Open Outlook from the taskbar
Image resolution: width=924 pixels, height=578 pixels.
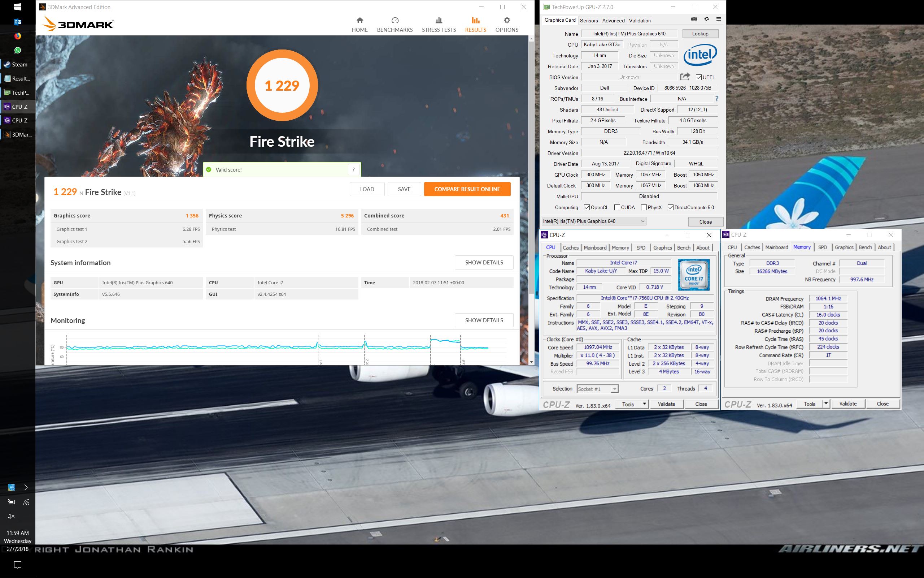[x=18, y=22]
